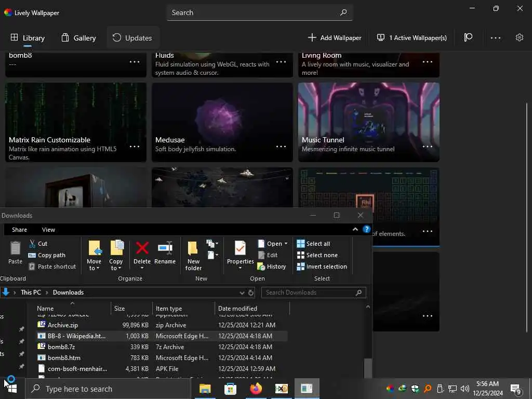Open the View ribbon tab in Downloads
Viewport: 532px width, 399px height.
click(48, 230)
